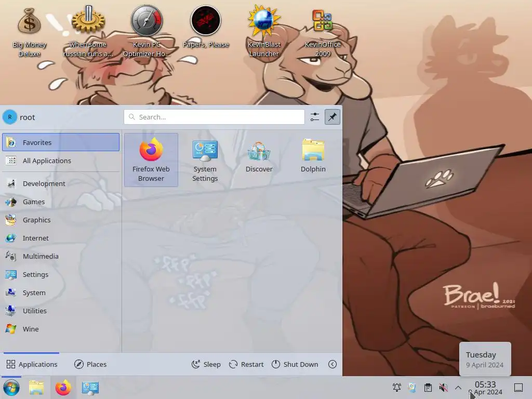Viewport: 532px width, 399px height.
Task: Click the show desktop button
Action: click(x=518, y=387)
